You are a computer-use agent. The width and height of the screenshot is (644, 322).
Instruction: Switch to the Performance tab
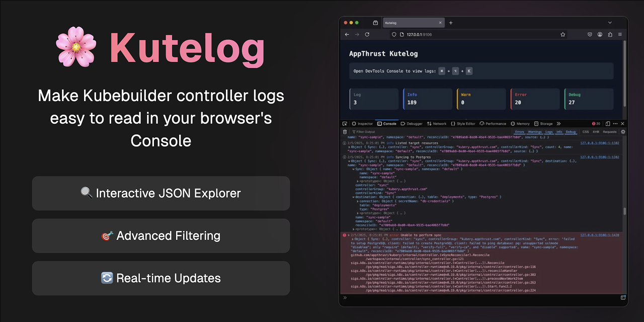[x=493, y=124]
